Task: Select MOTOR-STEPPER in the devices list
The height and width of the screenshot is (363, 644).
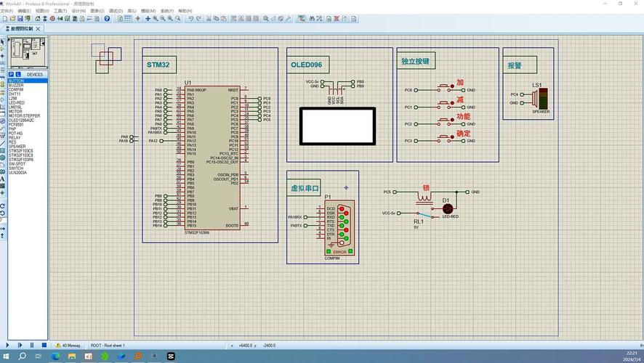Action: (28, 115)
